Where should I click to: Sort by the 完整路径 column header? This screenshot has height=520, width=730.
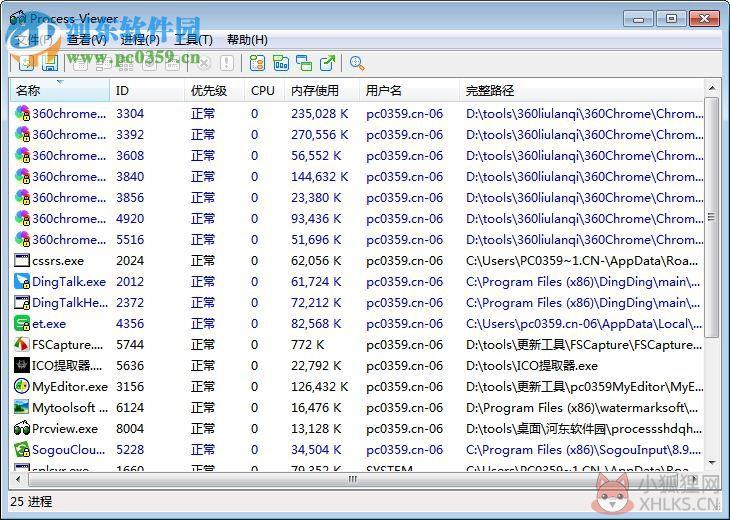[x=581, y=90]
